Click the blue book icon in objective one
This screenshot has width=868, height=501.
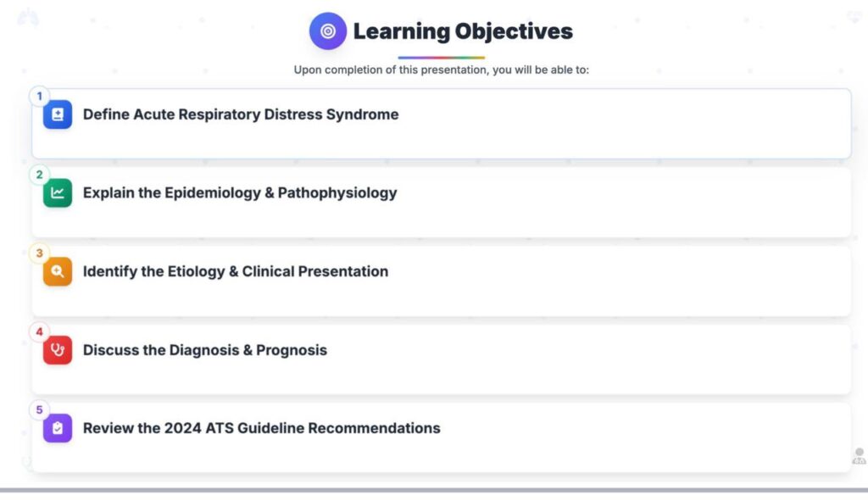(58, 114)
